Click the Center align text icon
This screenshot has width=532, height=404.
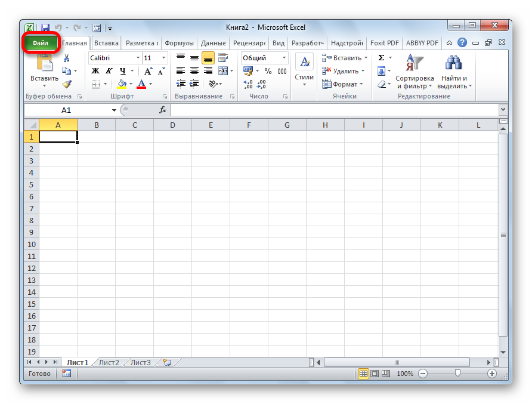coord(194,71)
